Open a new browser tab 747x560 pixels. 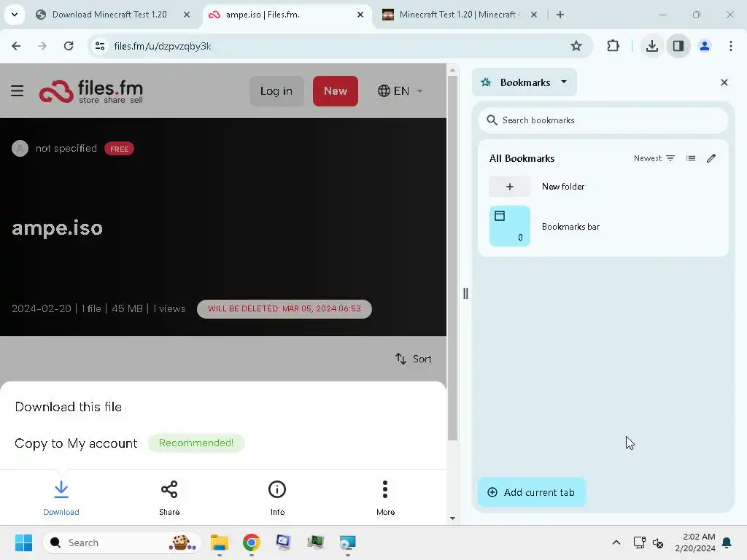pos(560,15)
